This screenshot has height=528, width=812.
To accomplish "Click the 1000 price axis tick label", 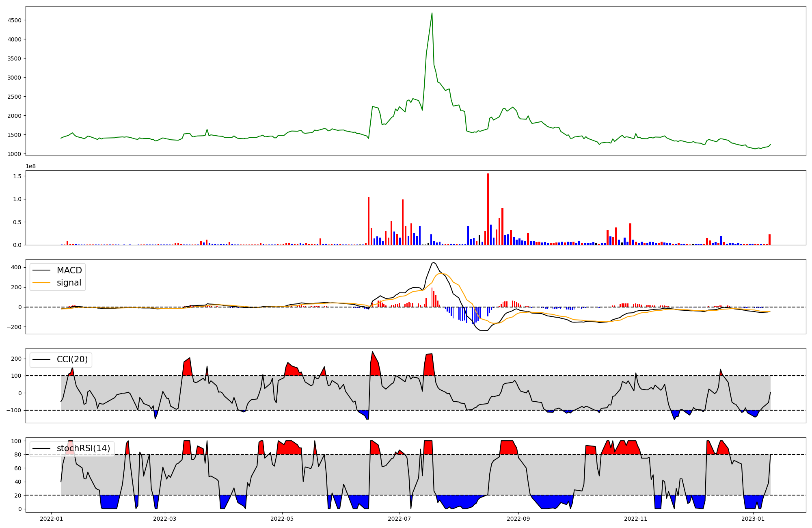I will 15,154.
